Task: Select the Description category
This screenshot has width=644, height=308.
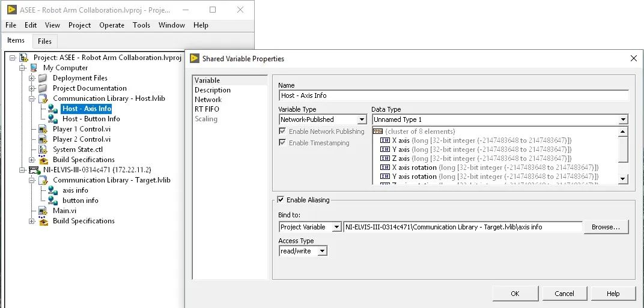Action: pos(212,90)
